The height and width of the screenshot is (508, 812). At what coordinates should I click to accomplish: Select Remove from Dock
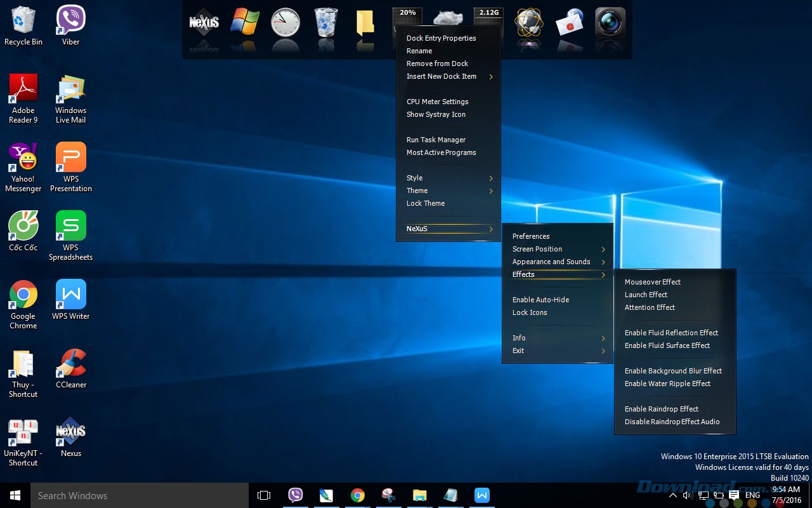[x=437, y=63]
